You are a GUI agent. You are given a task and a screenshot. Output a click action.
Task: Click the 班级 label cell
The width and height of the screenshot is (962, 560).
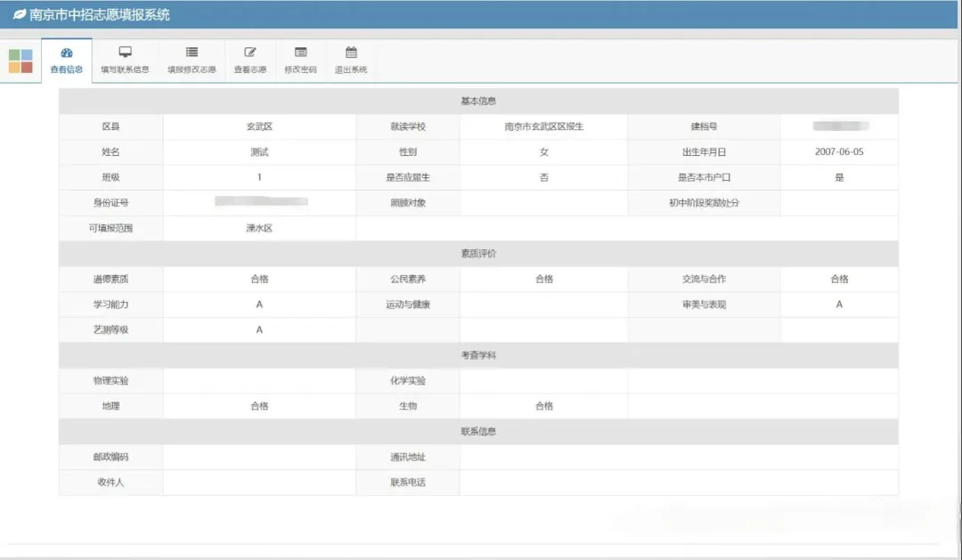click(111, 177)
